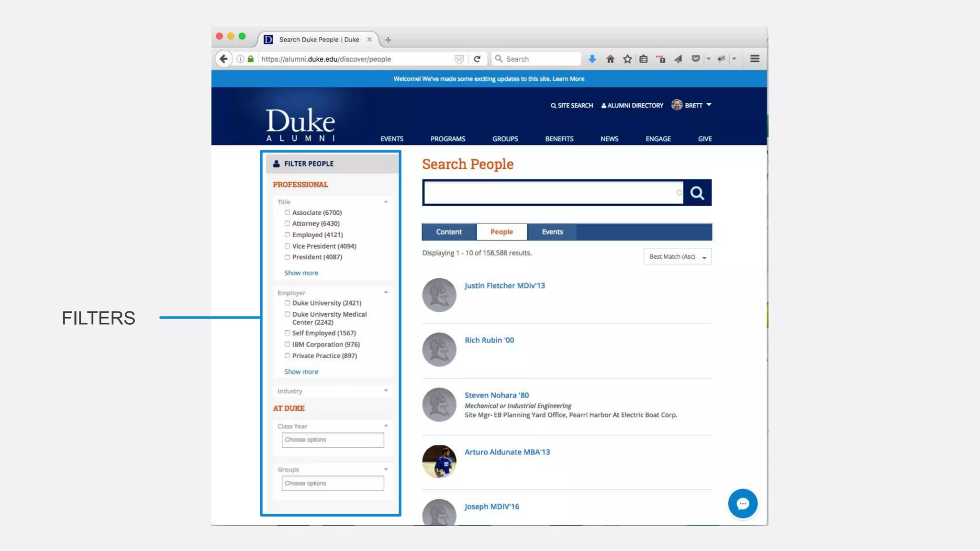The width and height of the screenshot is (980, 551).
Task: Open the Best Match (Asc) sort dropdown
Action: pos(677,257)
